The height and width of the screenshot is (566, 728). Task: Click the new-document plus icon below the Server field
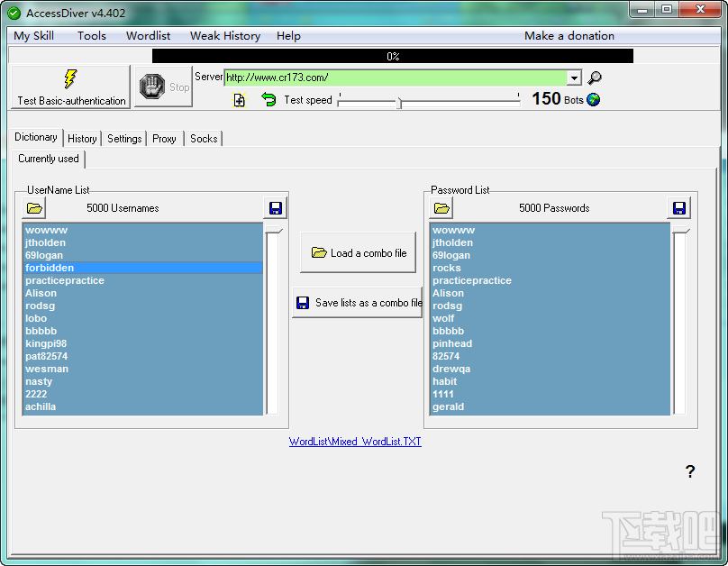click(x=239, y=100)
